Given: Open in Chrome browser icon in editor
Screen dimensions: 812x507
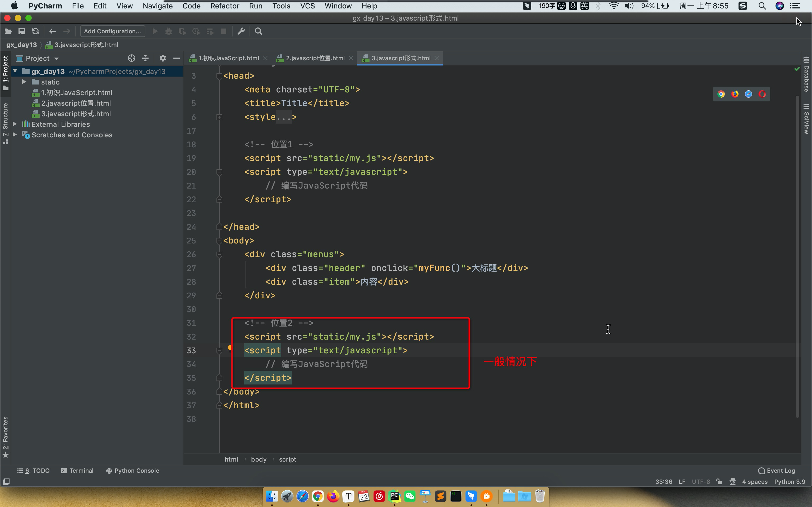Looking at the screenshot, I should (721, 94).
